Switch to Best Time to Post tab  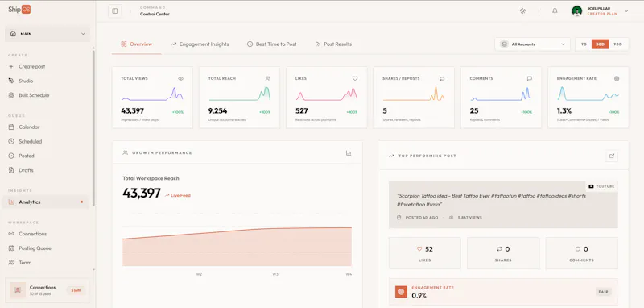pos(271,44)
